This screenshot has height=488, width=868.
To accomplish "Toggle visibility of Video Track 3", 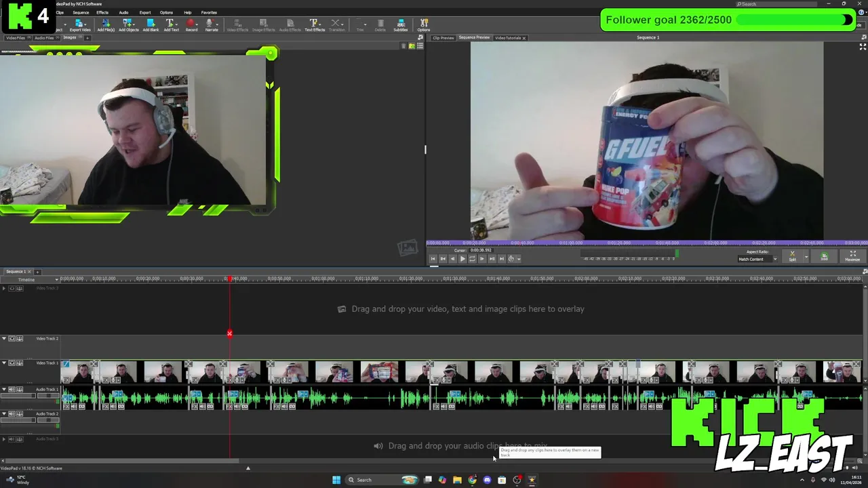I will (x=12, y=288).
